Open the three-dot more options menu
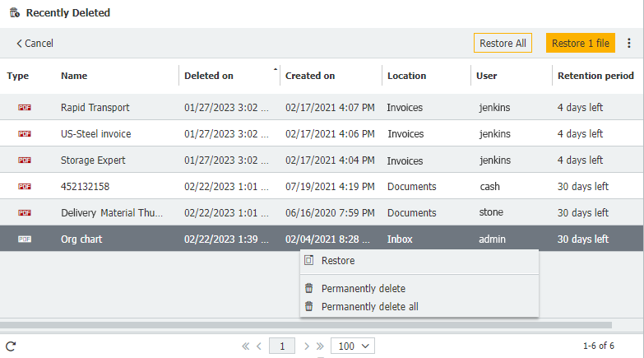 pos(629,44)
